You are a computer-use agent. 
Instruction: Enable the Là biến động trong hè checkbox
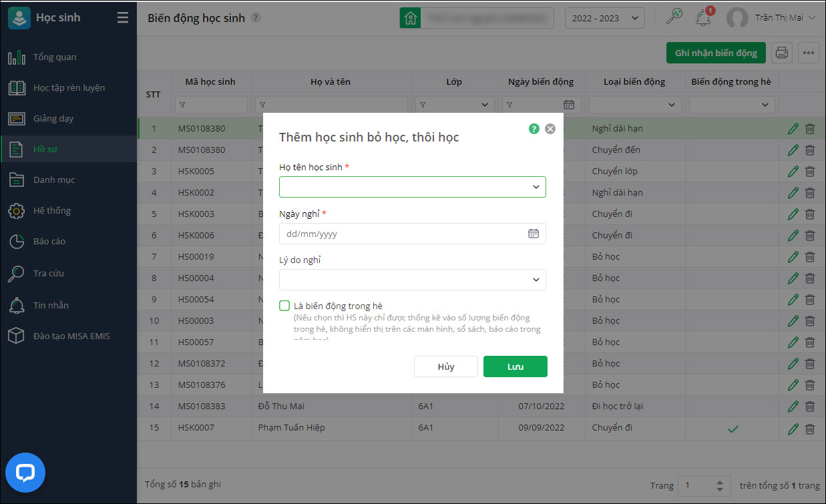coord(285,306)
